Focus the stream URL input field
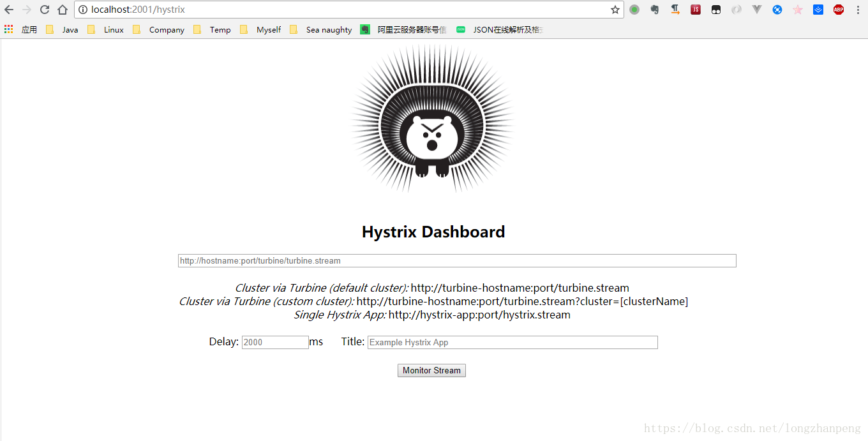This screenshot has width=868, height=441. pyautogui.click(x=457, y=260)
